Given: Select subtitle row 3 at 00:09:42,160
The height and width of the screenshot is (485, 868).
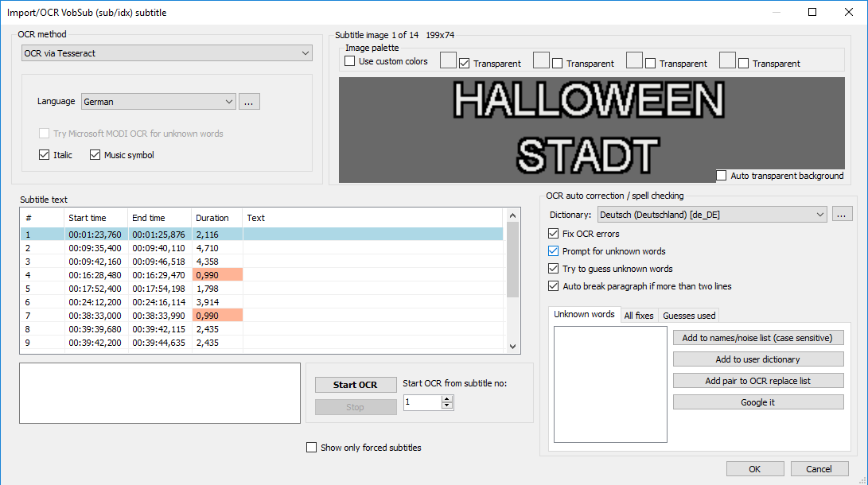Looking at the screenshot, I should pyautogui.click(x=261, y=262).
